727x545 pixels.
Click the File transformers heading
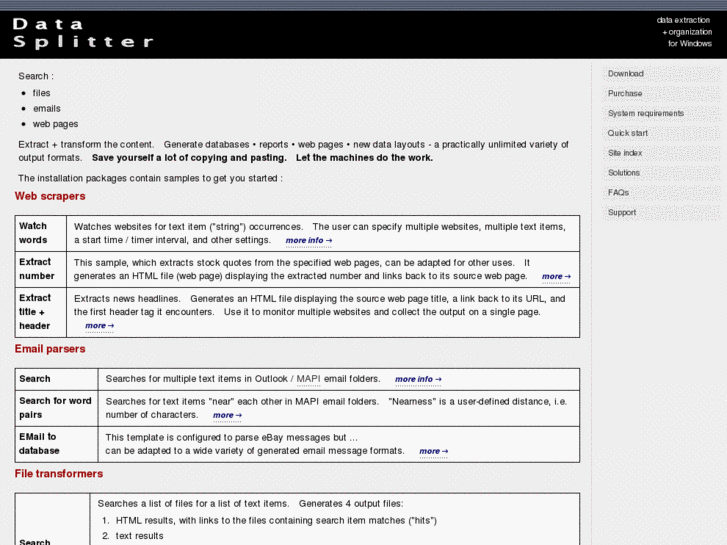58,473
